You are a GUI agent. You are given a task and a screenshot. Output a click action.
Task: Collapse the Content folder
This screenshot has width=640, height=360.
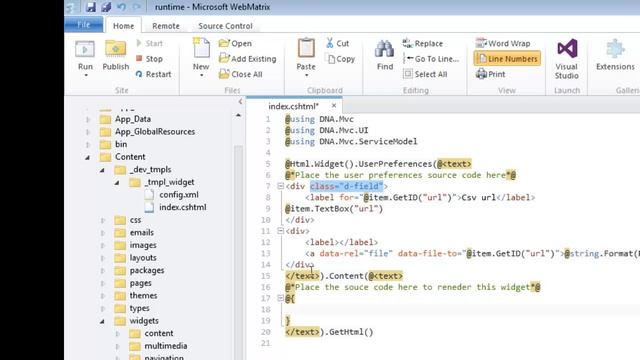(87, 157)
